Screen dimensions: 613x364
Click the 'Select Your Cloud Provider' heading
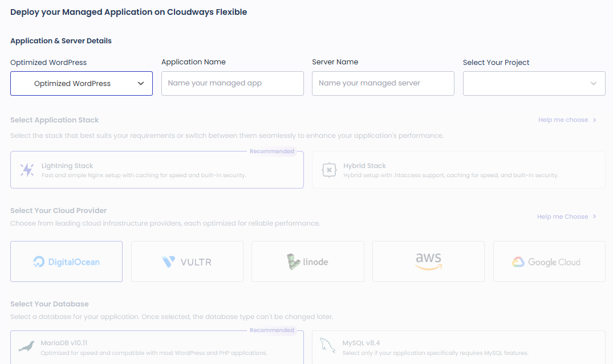pyautogui.click(x=59, y=211)
